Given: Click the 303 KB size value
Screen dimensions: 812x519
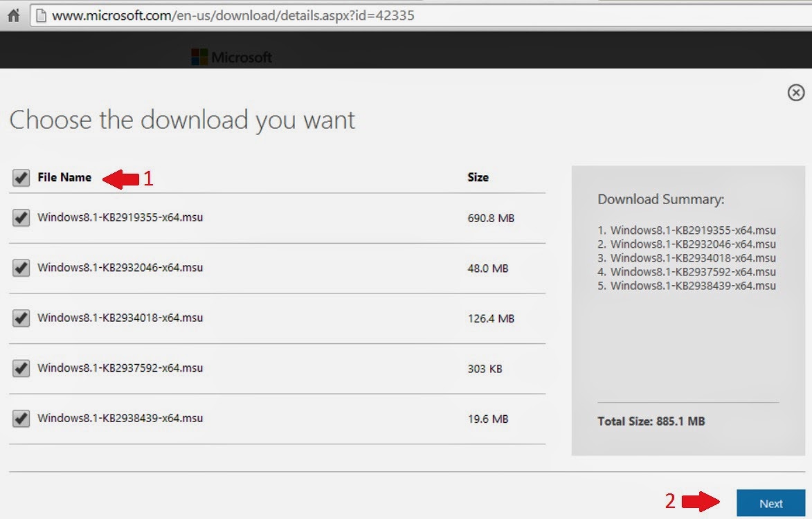Looking at the screenshot, I should 485,368.
